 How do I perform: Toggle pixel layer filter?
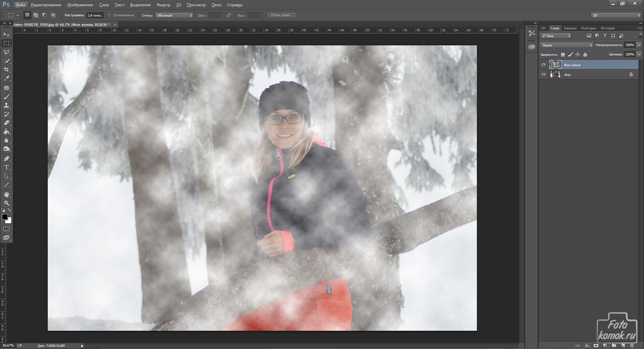click(589, 36)
